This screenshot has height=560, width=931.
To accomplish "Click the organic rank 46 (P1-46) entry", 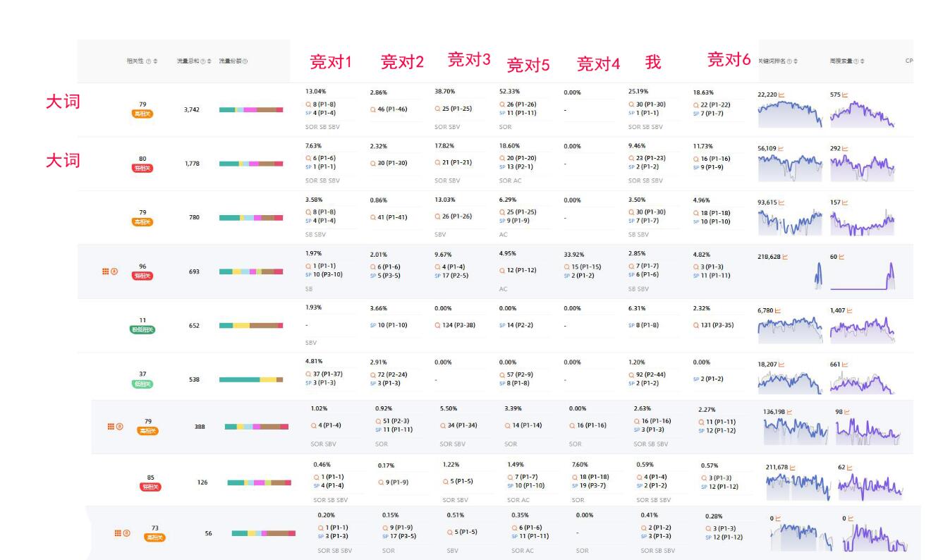I will click(391, 109).
